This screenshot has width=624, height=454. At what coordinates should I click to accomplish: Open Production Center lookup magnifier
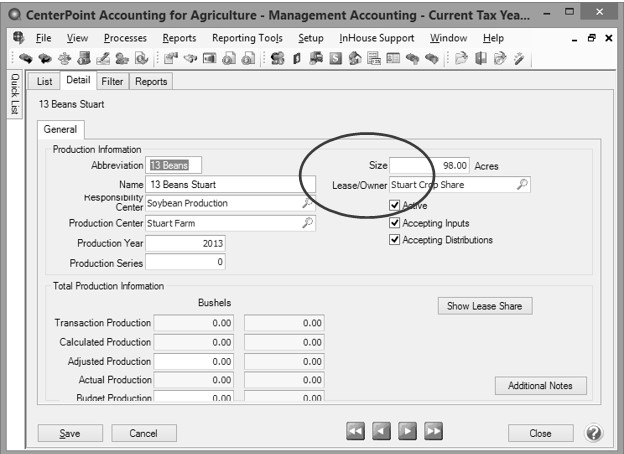tap(307, 223)
